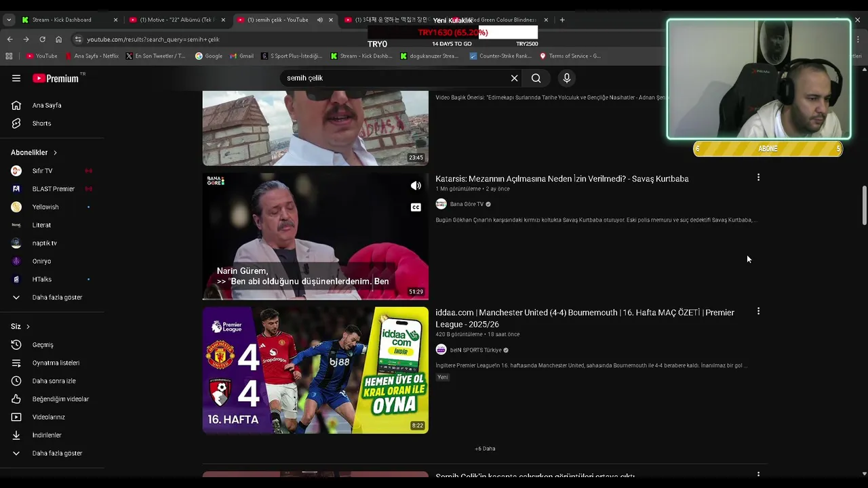Open the YouTube hamburger guide menu

(x=16, y=78)
